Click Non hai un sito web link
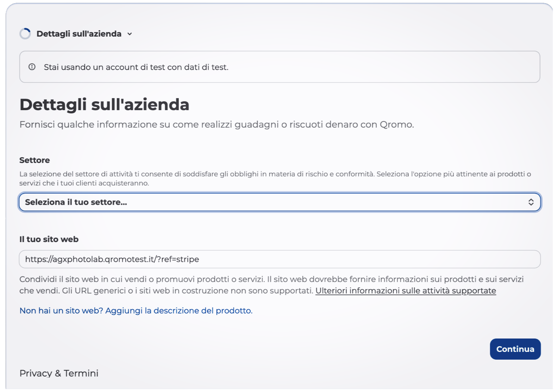 tap(136, 311)
